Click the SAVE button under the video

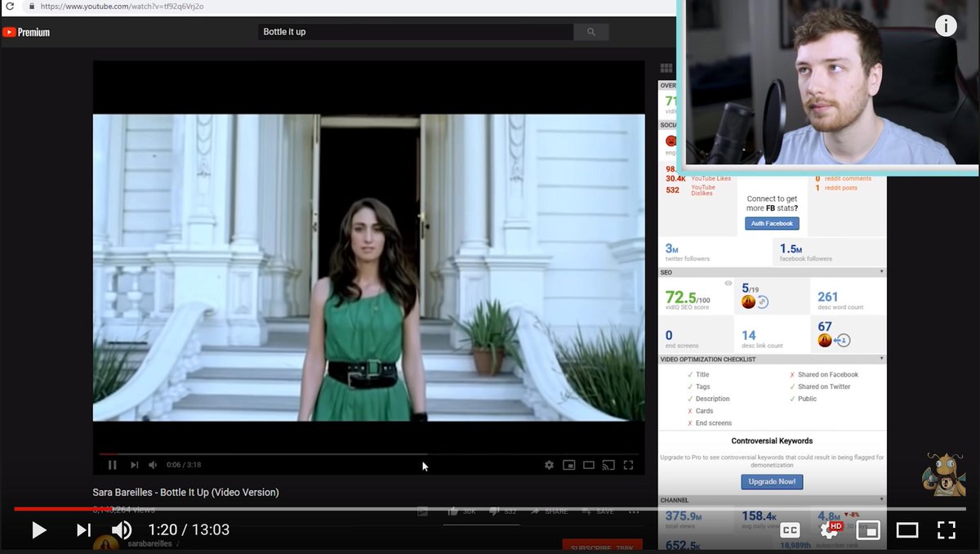599,512
